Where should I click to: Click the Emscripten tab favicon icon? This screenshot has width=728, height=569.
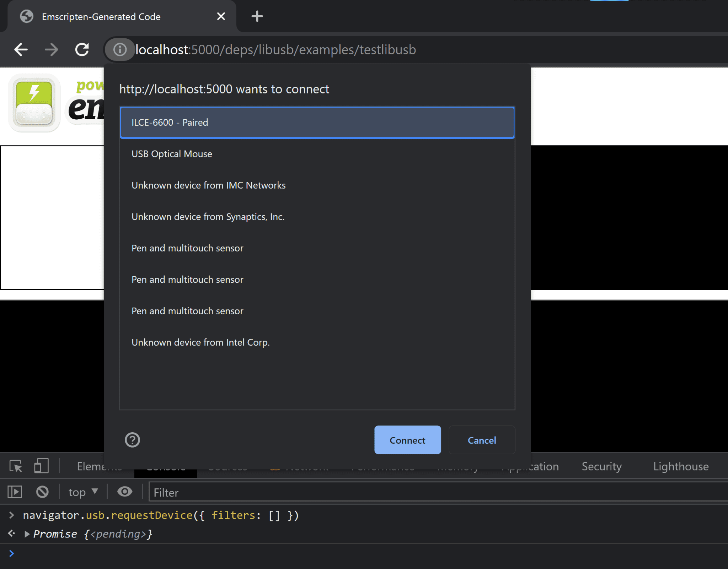27,16
